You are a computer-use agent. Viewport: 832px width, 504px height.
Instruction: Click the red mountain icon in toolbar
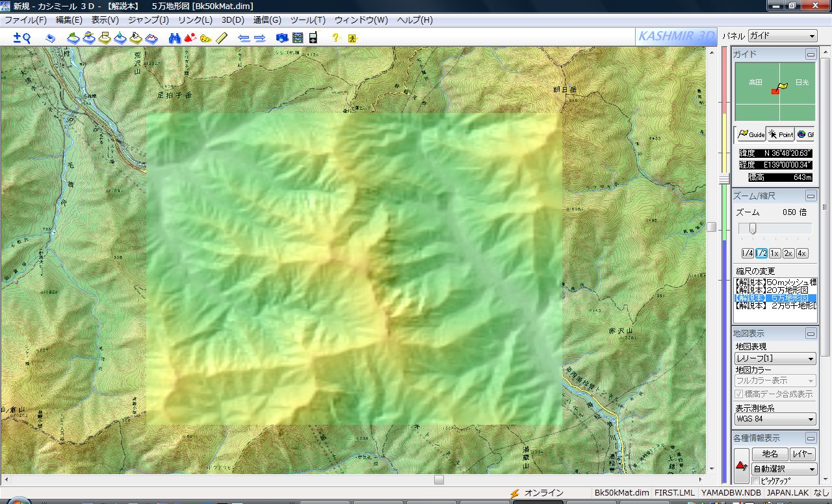[190, 38]
